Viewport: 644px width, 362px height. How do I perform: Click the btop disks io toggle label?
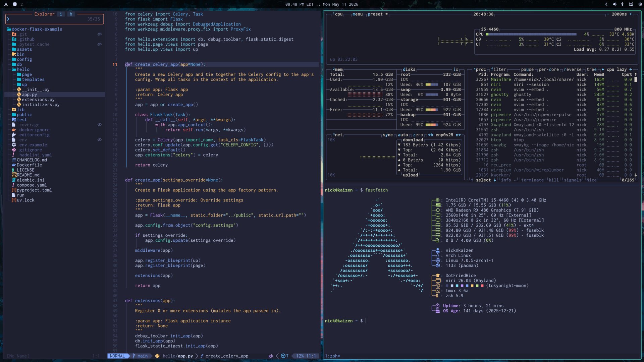tap(456, 69)
